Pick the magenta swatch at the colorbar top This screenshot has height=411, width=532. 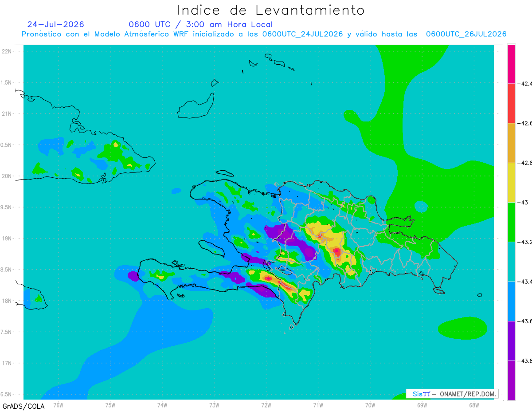coord(511,64)
